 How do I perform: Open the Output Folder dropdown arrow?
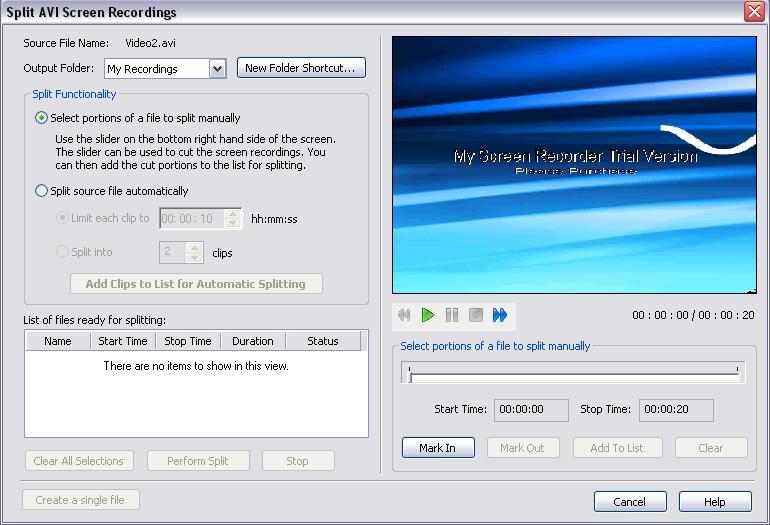pyautogui.click(x=217, y=69)
